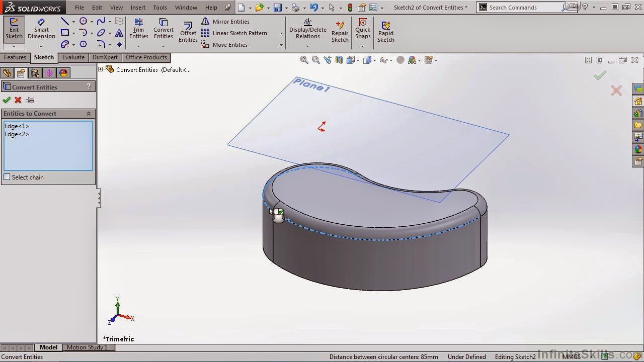The image size is (644, 362).
Task: Open the Convert Entities help question mark
Action: click(x=89, y=86)
